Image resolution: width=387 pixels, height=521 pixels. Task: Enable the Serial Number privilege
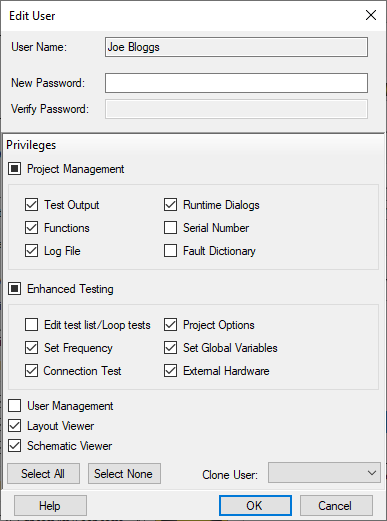point(170,228)
